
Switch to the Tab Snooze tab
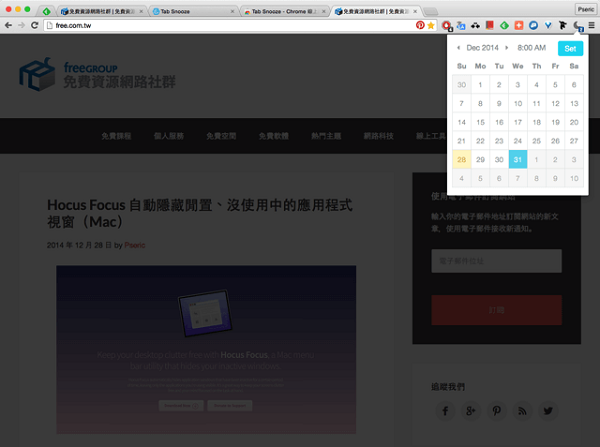pos(192,11)
